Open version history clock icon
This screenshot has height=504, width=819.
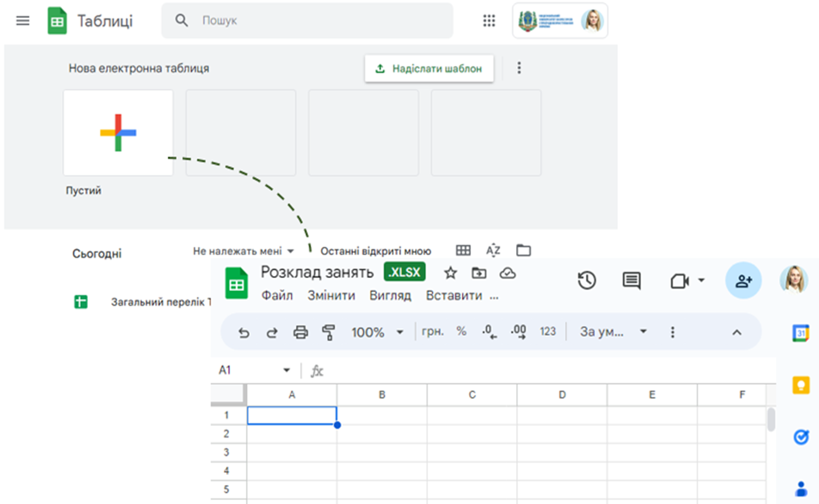click(x=587, y=281)
